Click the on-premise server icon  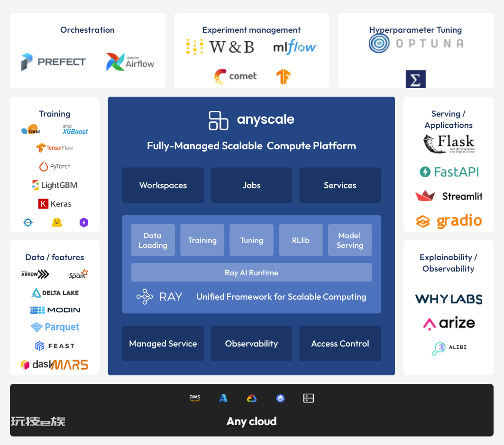tap(309, 399)
